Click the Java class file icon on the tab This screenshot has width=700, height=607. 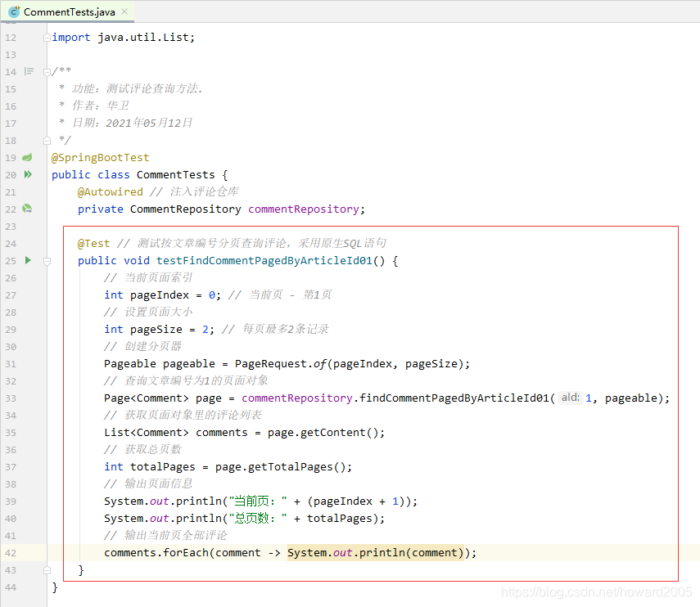[x=14, y=12]
